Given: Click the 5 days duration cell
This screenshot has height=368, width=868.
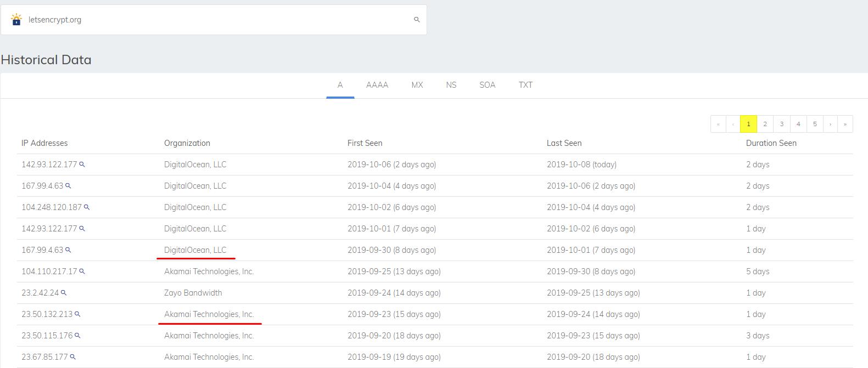Looking at the screenshot, I should [x=758, y=271].
